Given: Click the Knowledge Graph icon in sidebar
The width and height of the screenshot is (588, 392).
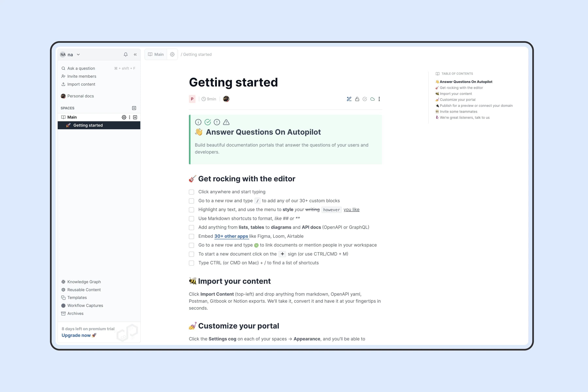Looking at the screenshot, I should click(x=63, y=281).
